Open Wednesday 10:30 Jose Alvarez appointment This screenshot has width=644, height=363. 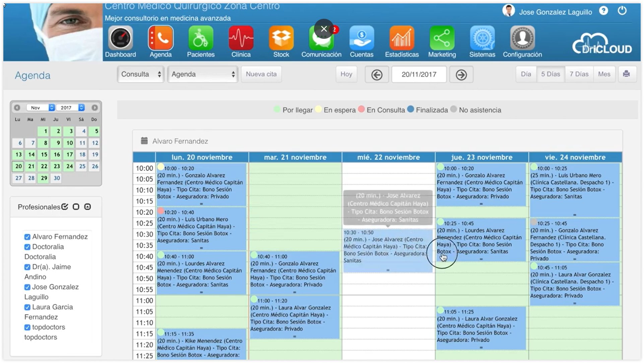click(388, 250)
